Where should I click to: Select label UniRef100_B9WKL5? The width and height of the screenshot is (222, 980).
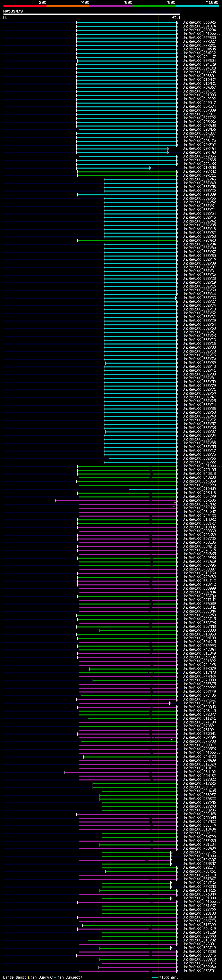pos(199,642)
